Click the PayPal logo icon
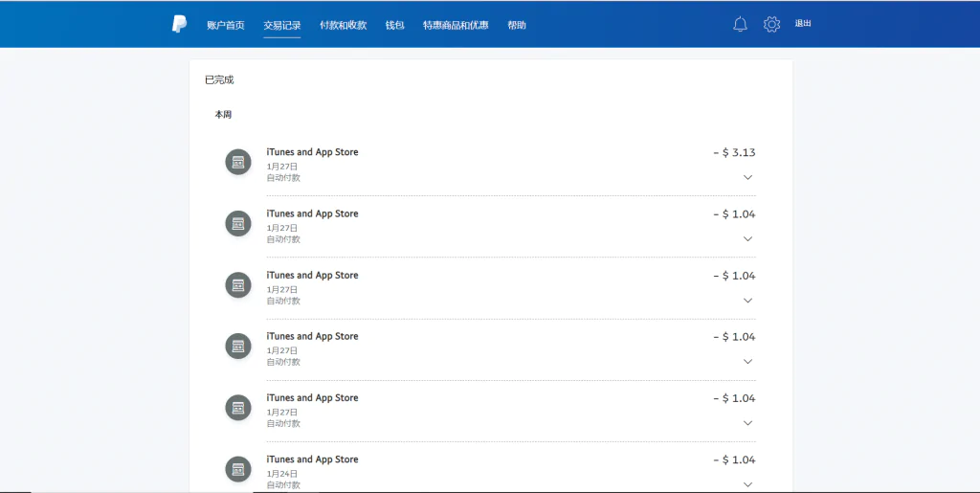The image size is (980, 493). (x=179, y=24)
